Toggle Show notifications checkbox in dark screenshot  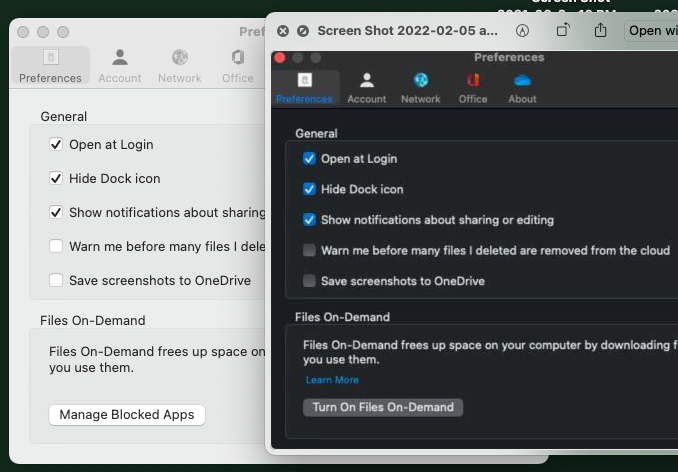click(309, 220)
